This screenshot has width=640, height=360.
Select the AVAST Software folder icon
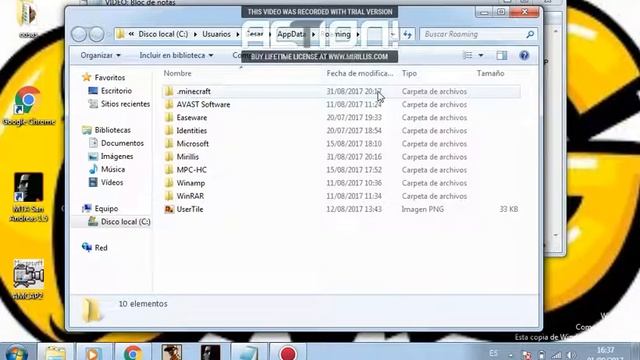pyautogui.click(x=169, y=104)
